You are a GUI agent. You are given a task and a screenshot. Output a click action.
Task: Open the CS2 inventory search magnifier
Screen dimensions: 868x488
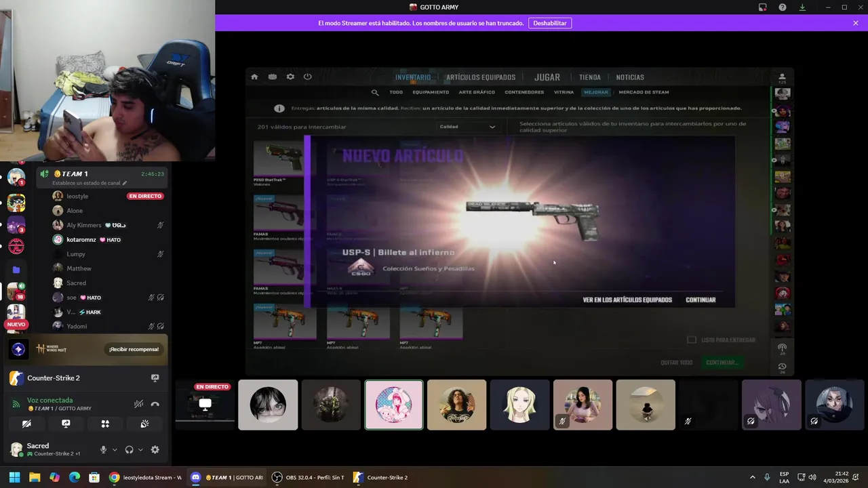click(x=375, y=92)
